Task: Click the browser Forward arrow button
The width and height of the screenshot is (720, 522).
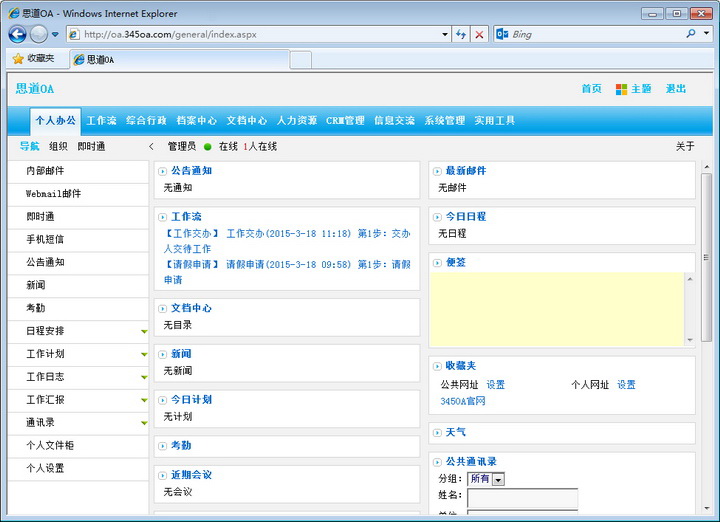Action: 39,34
